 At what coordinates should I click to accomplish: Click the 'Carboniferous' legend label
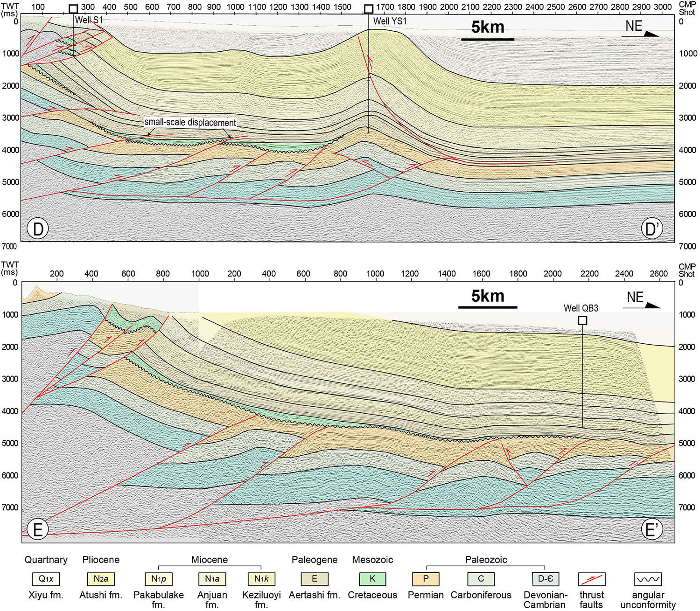coord(481,595)
